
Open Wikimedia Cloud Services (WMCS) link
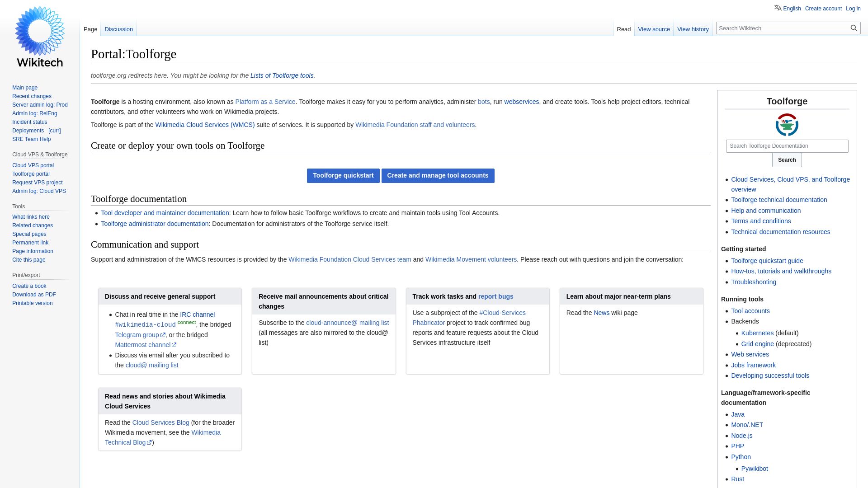[205, 125]
